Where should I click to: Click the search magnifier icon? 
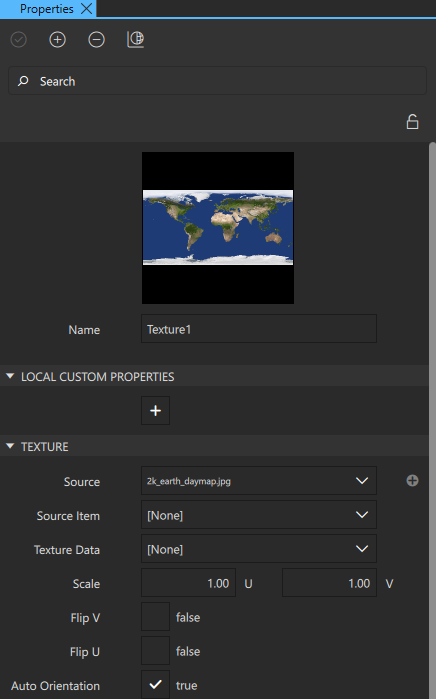[23, 81]
